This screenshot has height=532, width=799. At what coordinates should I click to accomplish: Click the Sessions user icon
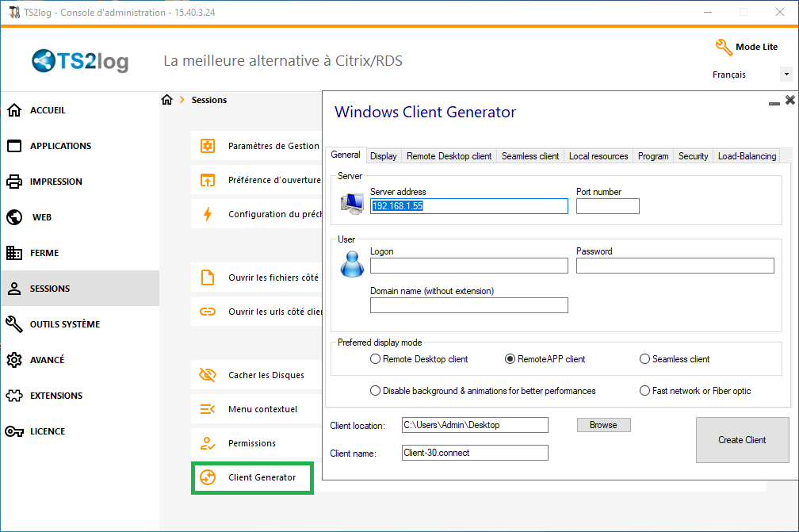pos(14,289)
